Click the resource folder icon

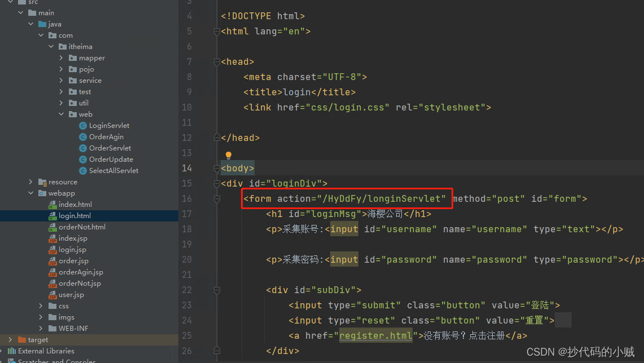(x=42, y=181)
